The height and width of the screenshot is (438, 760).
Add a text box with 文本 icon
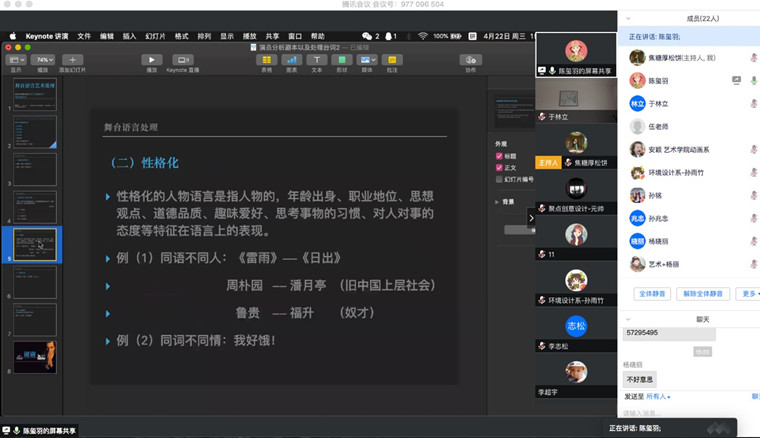pos(317,60)
